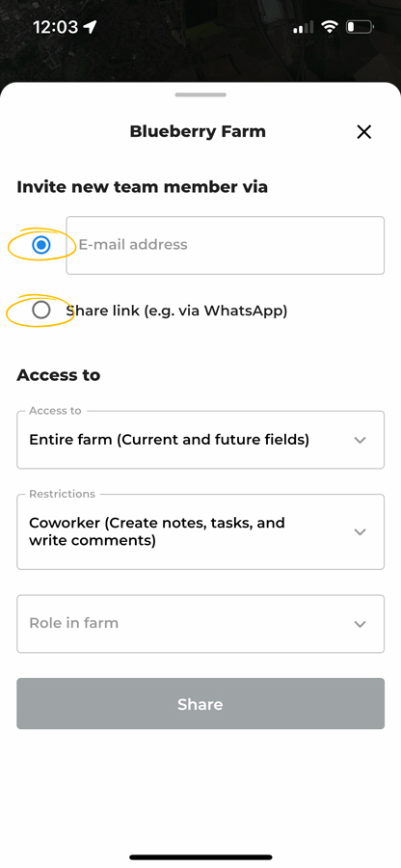Tap the Blueberry Farm title
This screenshot has width=401, height=868.
click(x=198, y=132)
